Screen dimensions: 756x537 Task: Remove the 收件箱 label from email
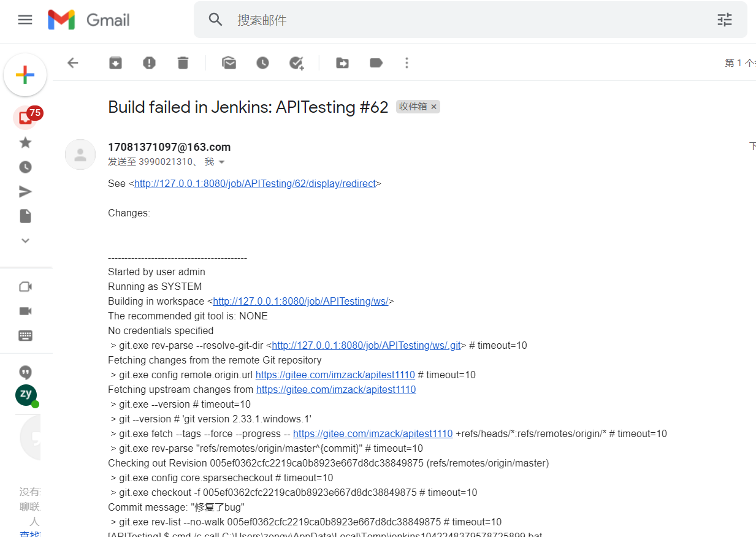(434, 107)
